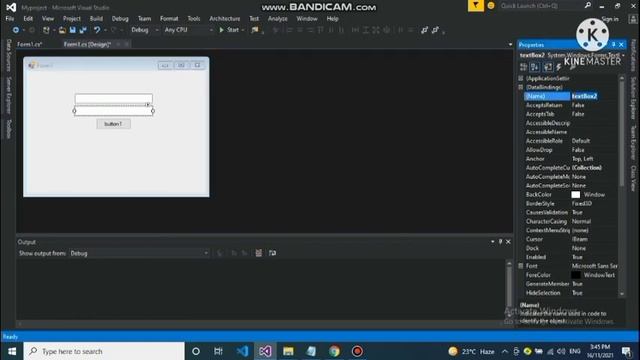Open the Server Explorer side tab
640x360 pixels.
(8, 95)
